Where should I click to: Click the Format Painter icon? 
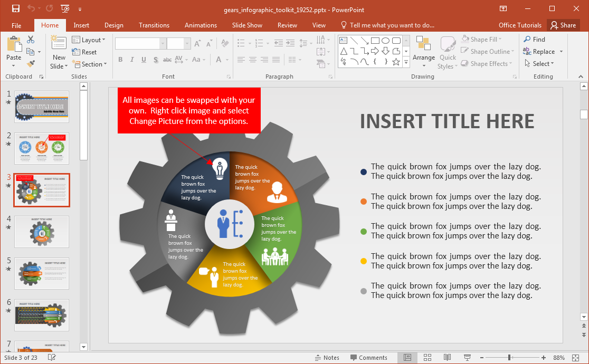click(x=31, y=63)
